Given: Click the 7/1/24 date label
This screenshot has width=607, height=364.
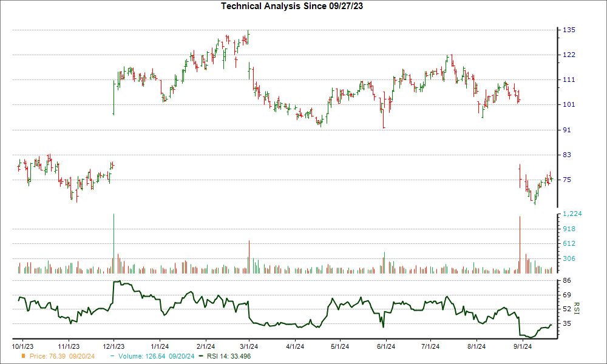Looking at the screenshot, I should click(x=430, y=346).
